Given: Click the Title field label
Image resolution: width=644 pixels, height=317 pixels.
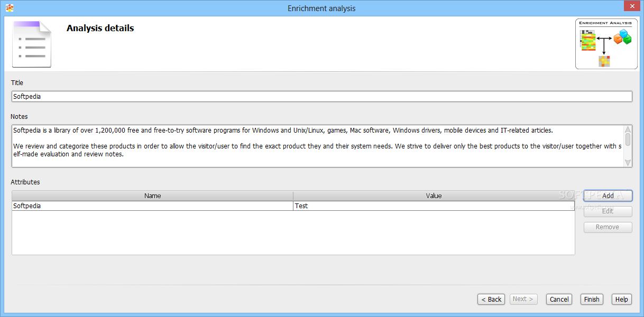Looking at the screenshot, I should [17, 83].
